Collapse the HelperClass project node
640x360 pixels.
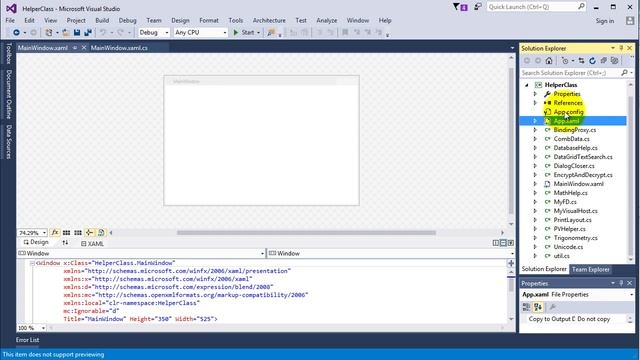527,85
